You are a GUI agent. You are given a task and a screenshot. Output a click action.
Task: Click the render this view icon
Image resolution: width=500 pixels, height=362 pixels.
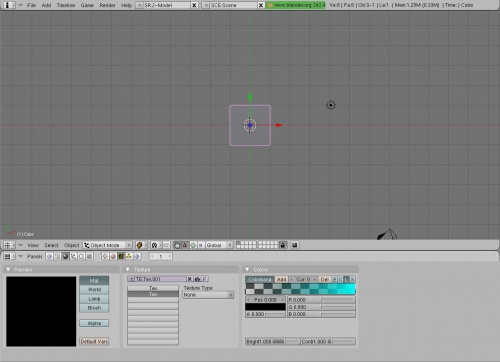(295, 245)
